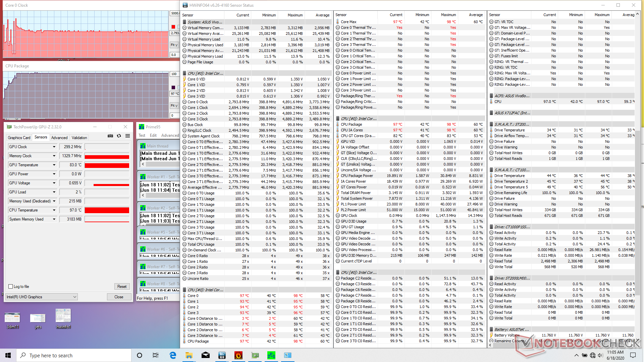Click Mail icon in taskbar
Screen dimensions: 644x362
click(205, 355)
